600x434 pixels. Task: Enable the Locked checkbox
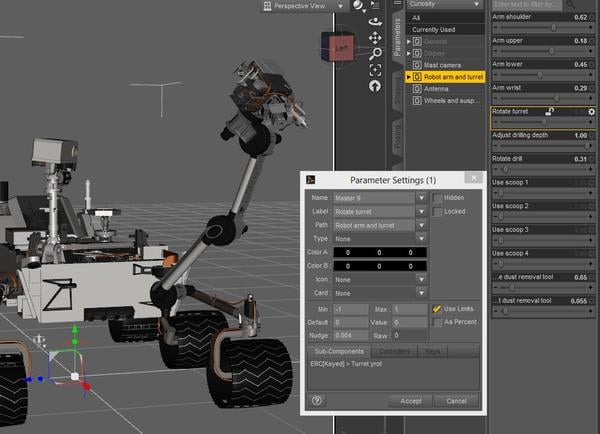[x=437, y=212]
